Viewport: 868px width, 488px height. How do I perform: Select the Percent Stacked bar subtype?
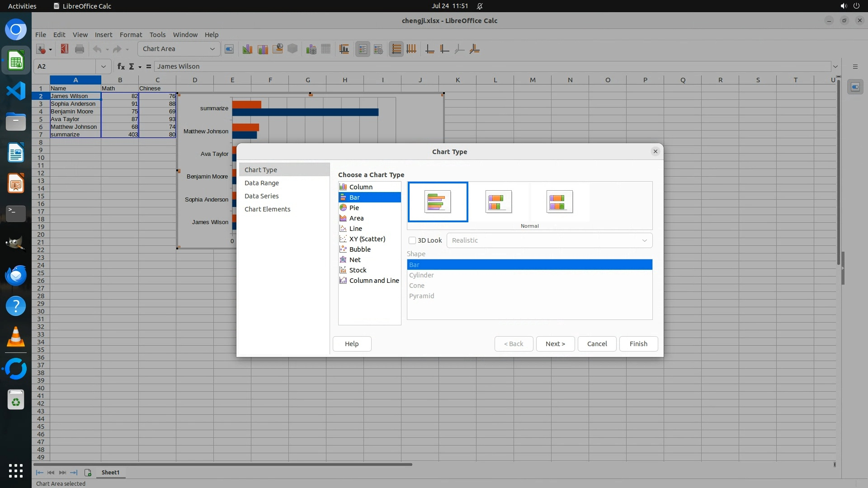[x=559, y=202]
